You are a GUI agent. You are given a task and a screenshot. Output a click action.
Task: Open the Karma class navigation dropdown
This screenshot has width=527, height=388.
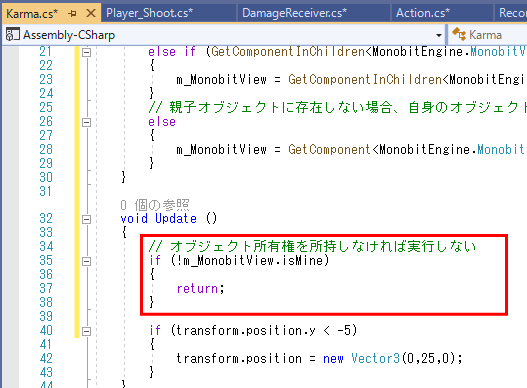pyautogui.click(x=487, y=35)
